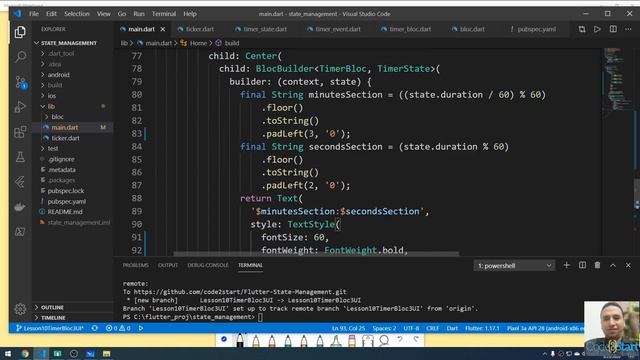Open the Source Control view
This screenshot has width=640, height=360.
(x=20, y=82)
